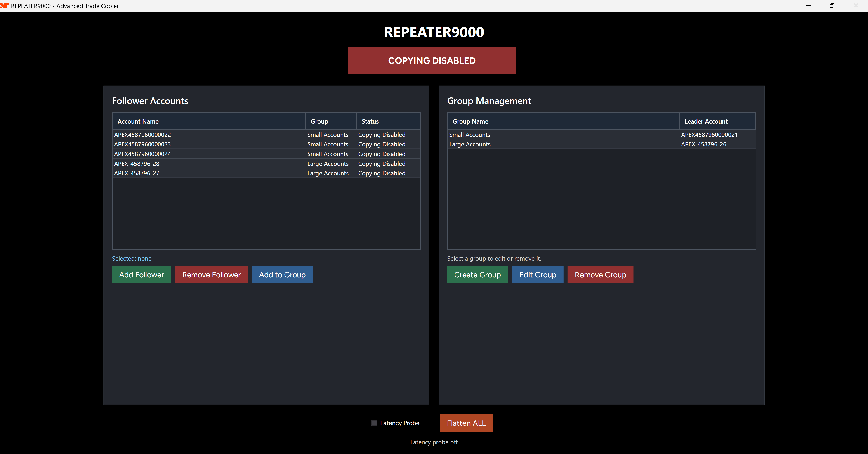The height and width of the screenshot is (454, 868).
Task: Minimize the REPEATER9000 window
Action: pyautogui.click(x=808, y=6)
